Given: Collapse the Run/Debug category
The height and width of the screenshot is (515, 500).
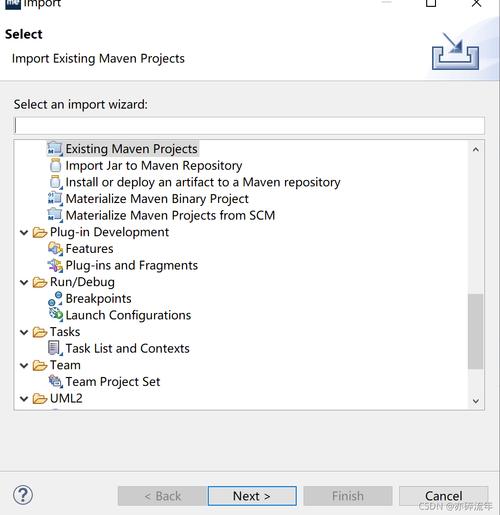Looking at the screenshot, I should [x=24, y=282].
